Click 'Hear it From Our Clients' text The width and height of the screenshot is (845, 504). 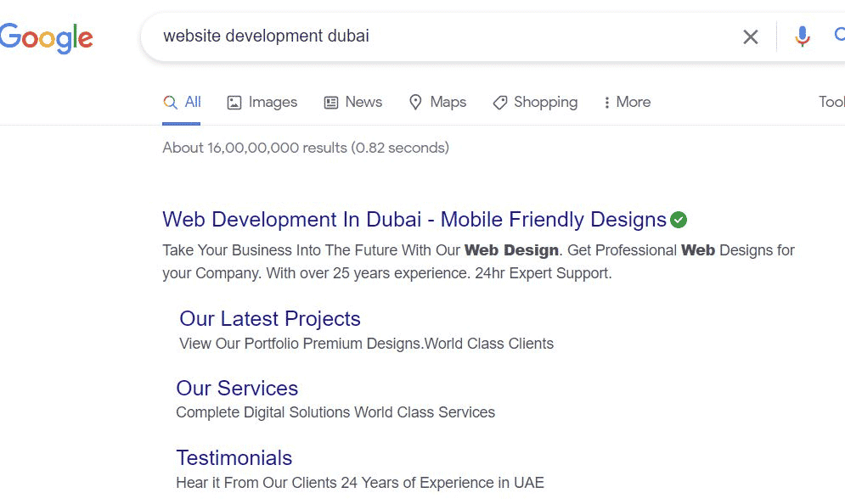[x=360, y=483]
